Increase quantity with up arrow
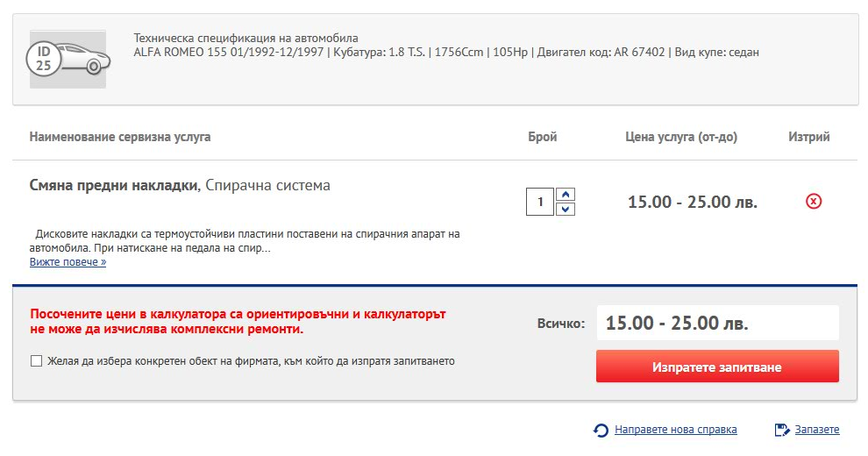The width and height of the screenshot is (868, 456). click(x=566, y=195)
